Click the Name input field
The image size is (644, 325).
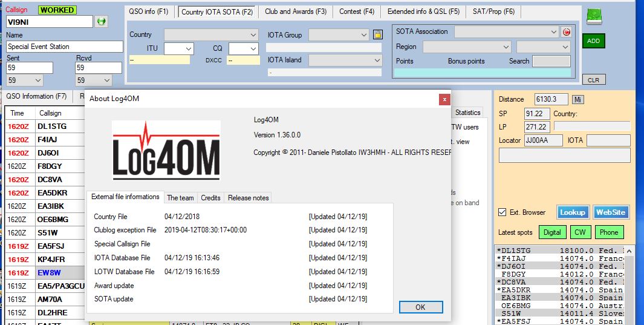pyautogui.click(x=65, y=47)
